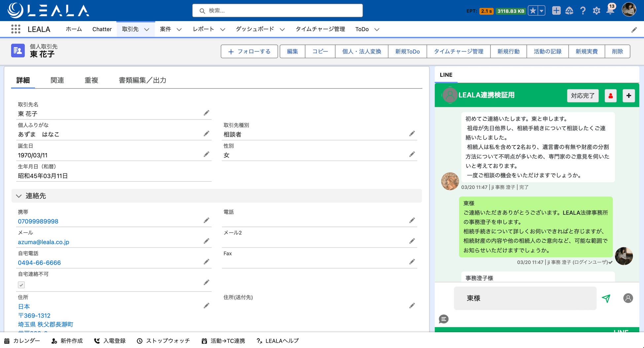Screen dimensions: 644x348
Task: Click the 活動の記録 button
Action: (x=548, y=51)
